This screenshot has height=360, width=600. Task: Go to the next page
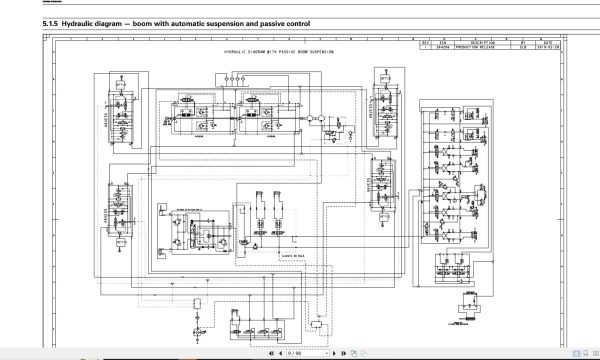[334, 353]
